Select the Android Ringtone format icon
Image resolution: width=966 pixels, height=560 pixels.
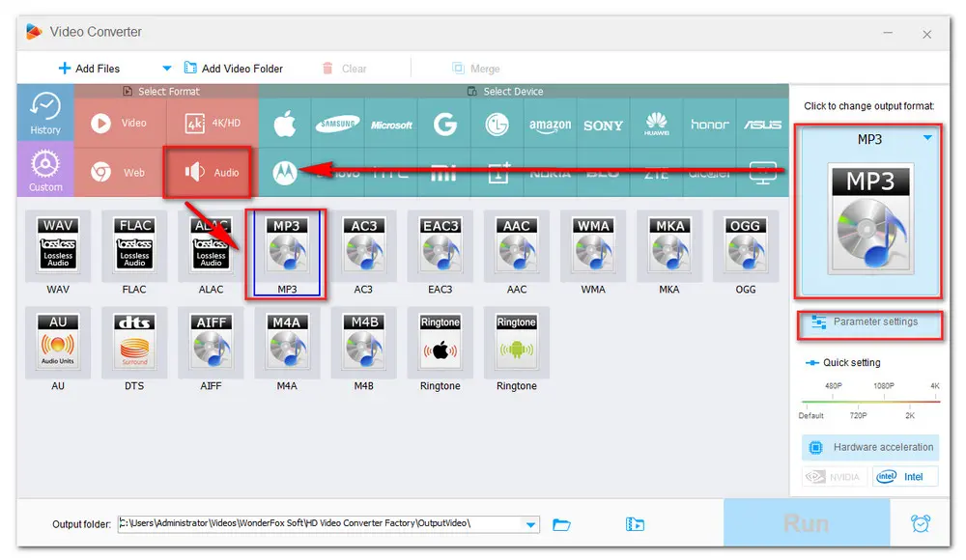coord(516,342)
